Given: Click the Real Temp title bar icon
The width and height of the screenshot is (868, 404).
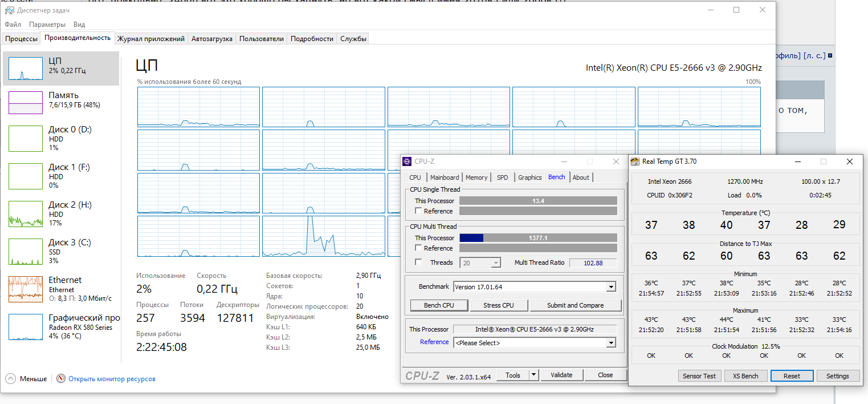Looking at the screenshot, I should click(x=635, y=161).
